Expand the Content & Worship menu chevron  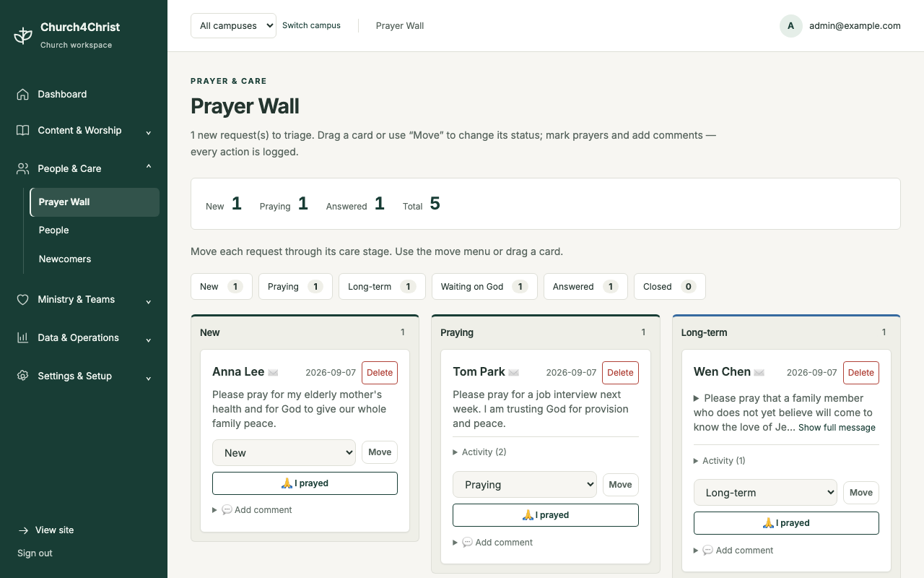tap(149, 132)
